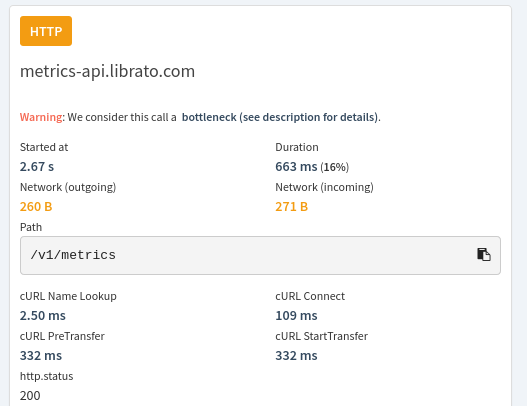527x406 pixels.
Task: Click the cURL StartTransfer label
Action: [322, 336]
